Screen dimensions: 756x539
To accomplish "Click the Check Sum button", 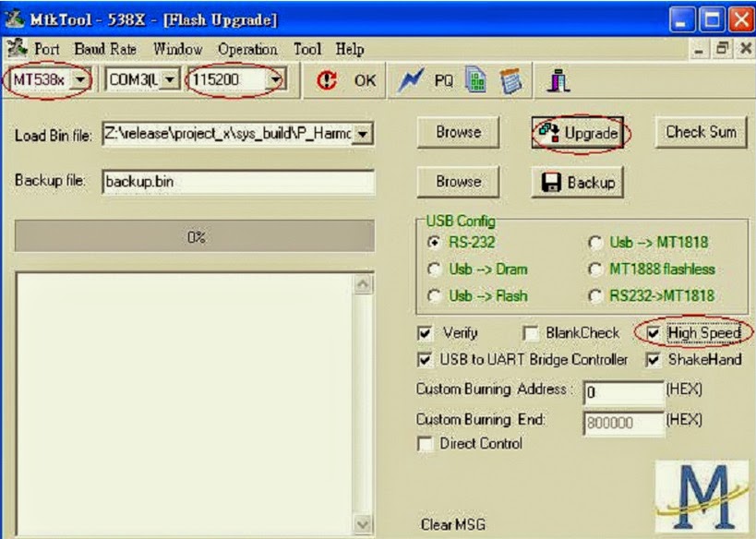I will (x=701, y=132).
